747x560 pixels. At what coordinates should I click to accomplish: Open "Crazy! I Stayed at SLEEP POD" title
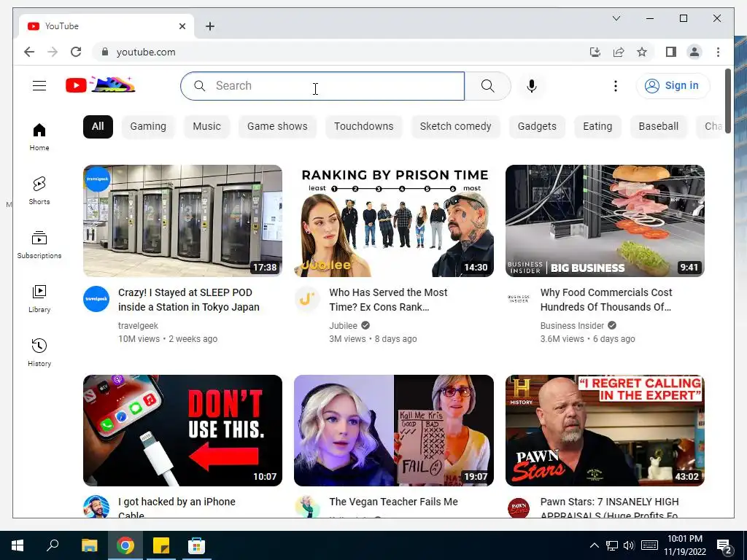click(189, 300)
